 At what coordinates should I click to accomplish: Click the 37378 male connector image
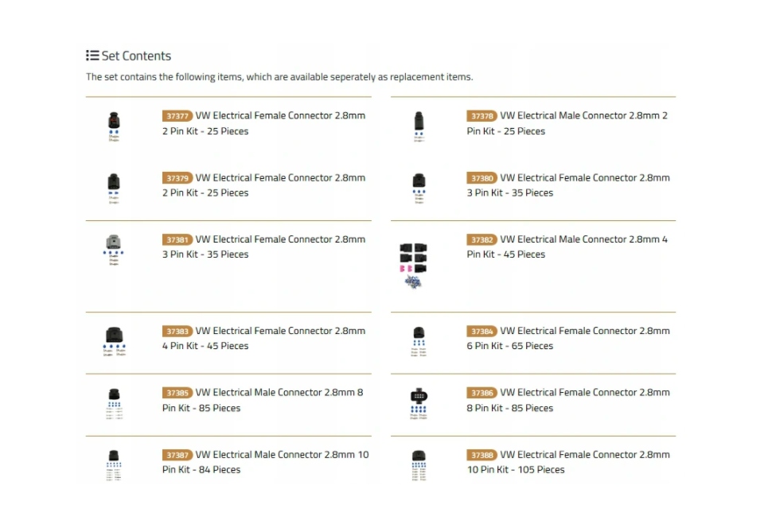click(419, 126)
